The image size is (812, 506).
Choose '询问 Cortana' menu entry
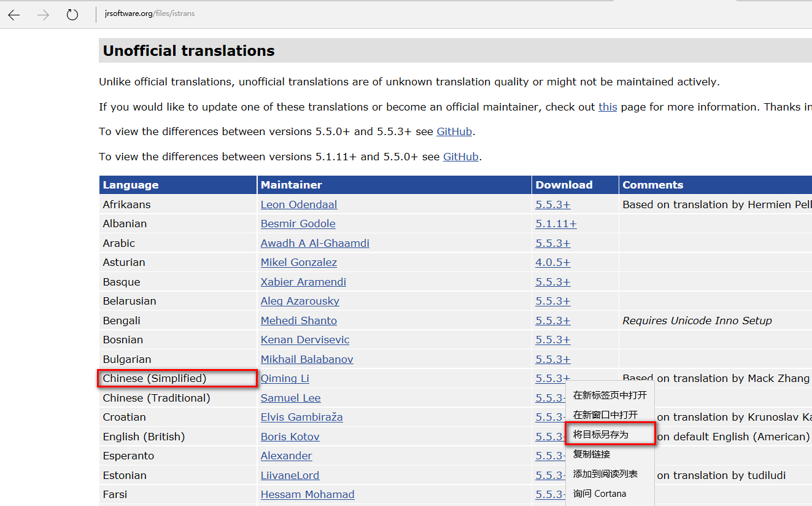(600, 493)
